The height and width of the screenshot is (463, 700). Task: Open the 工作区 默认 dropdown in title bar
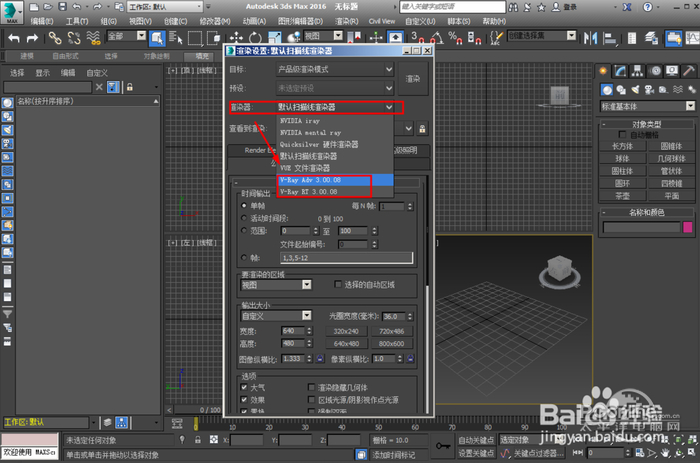165,7
